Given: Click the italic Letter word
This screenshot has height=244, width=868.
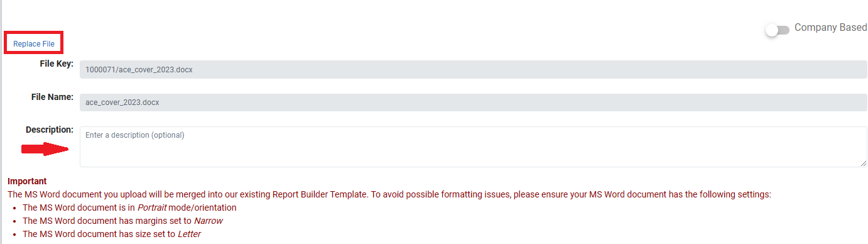Looking at the screenshot, I should click(189, 234).
